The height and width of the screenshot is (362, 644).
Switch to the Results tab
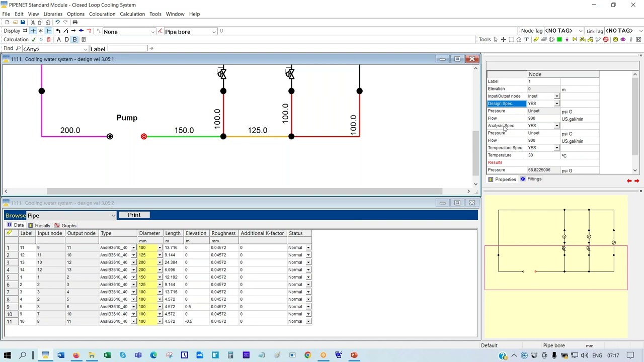tap(39, 225)
